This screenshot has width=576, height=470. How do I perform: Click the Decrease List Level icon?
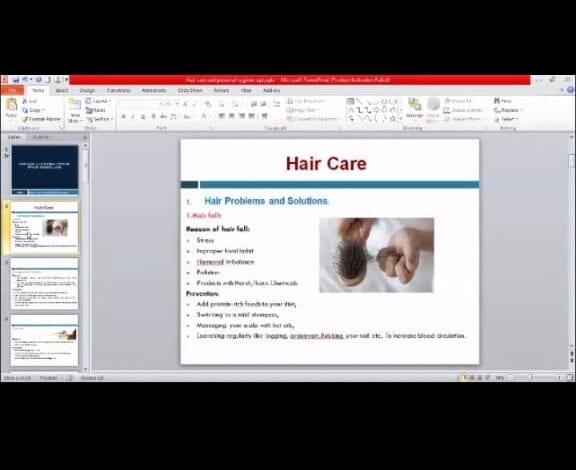(253, 104)
